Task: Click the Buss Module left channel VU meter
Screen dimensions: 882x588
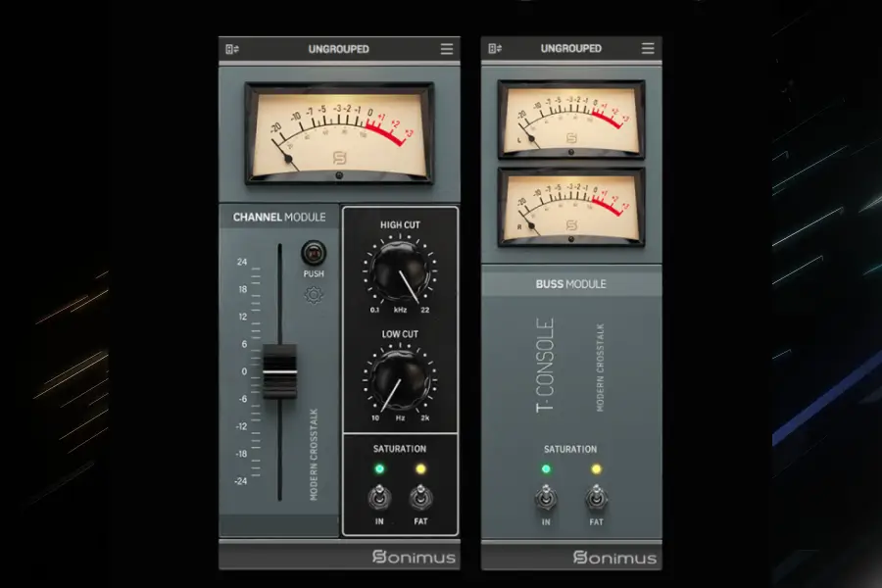Action: tap(571, 120)
